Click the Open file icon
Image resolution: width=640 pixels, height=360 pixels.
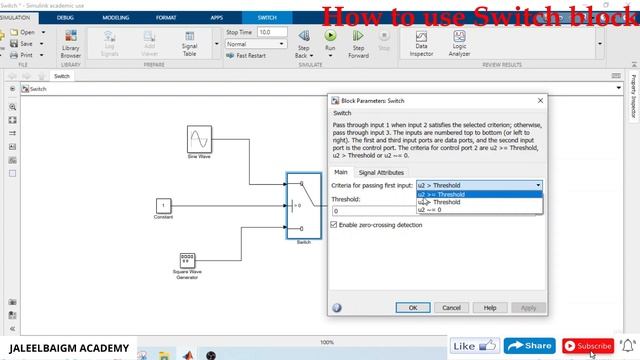click(x=14, y=32)
